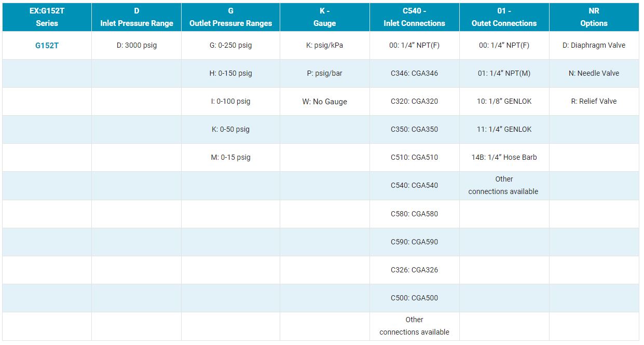The width and height of the screenshot is (644, 345).
Task: Click the K: psig/kPa gauge option
Action: (324, 46)
